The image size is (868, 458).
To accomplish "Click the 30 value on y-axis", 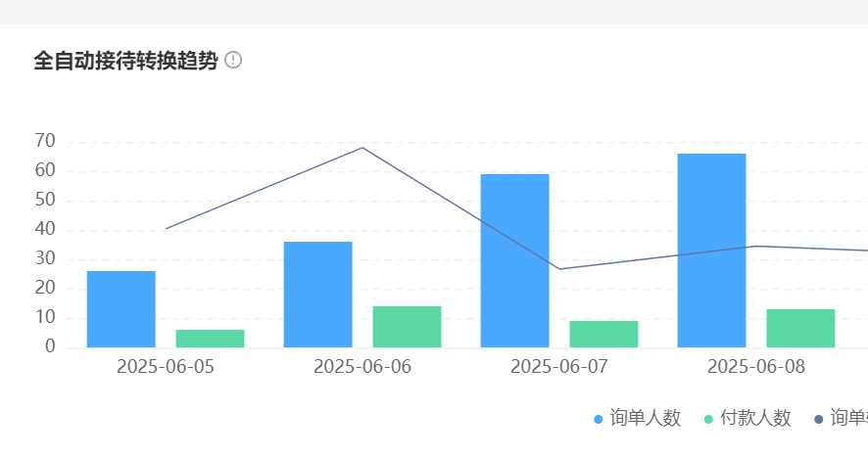I will pyautogui.click(x=45, y=258).
